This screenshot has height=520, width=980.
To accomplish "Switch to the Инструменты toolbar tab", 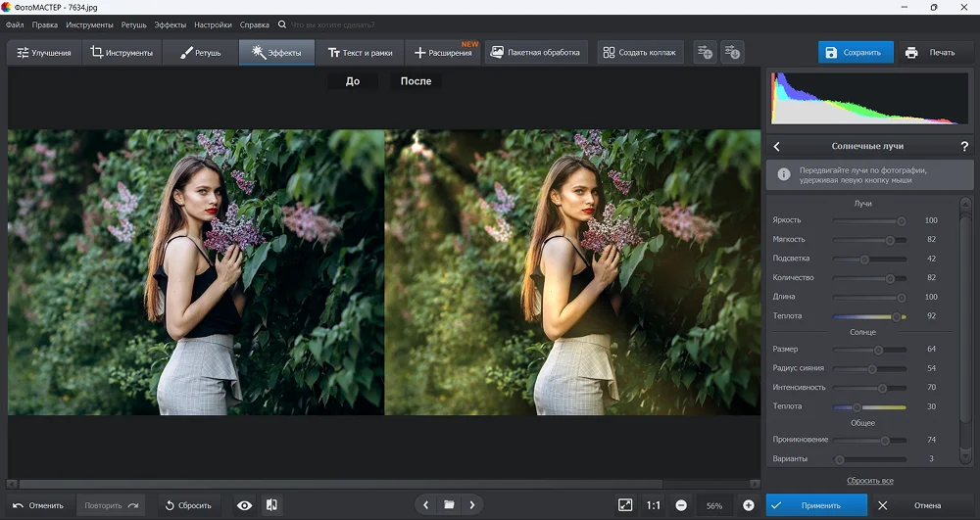I will pyautogui.click(x=122, y=53).
